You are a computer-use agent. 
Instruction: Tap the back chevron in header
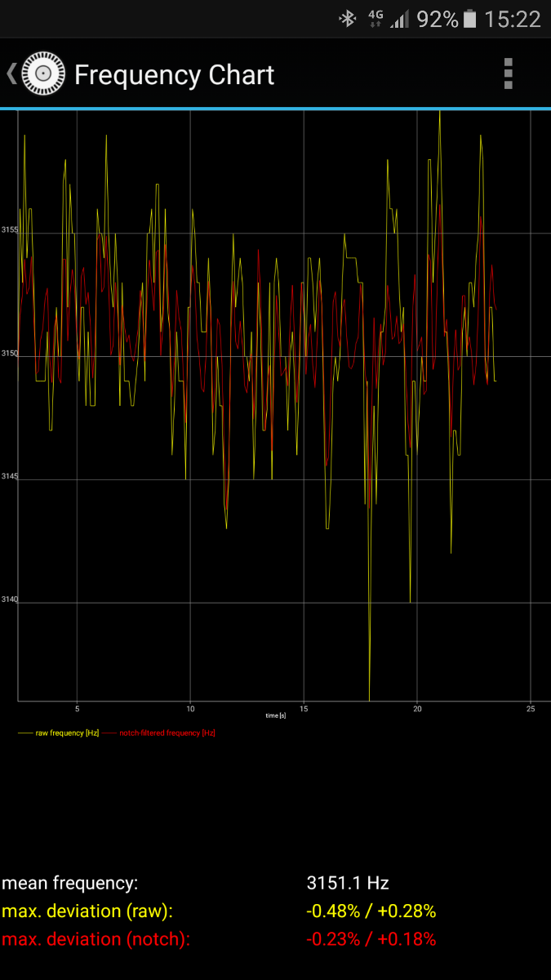pos(11,74)
